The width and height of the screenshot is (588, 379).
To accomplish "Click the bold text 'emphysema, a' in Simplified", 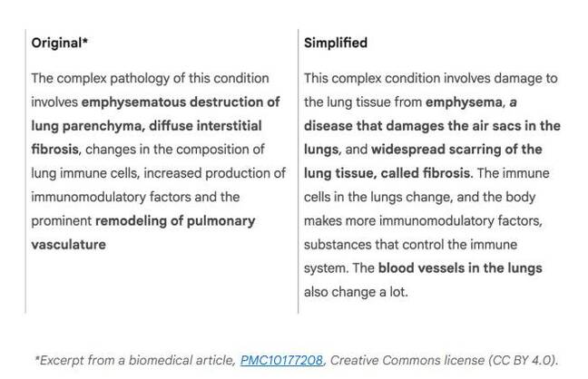I will [471, 102].
